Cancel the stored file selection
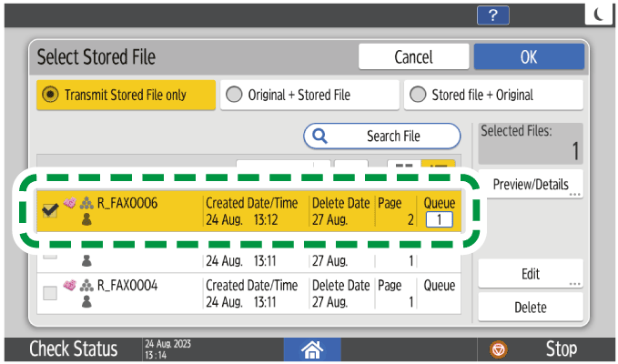Viewport: 618px width, 364px height. click(x=413, y=57)
